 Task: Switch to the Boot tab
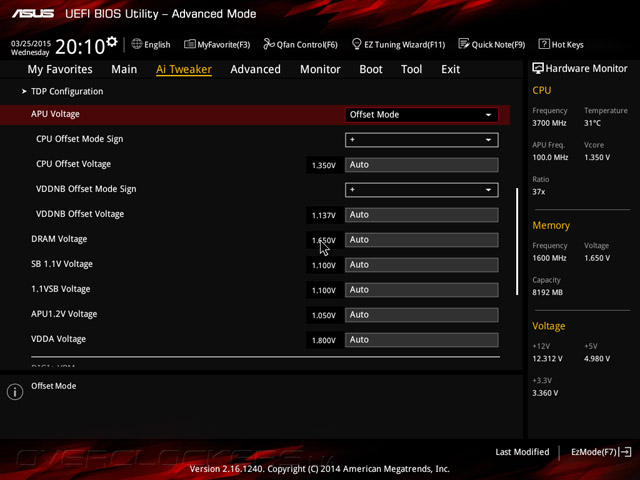pyautogui.click(x=371, y=69)
